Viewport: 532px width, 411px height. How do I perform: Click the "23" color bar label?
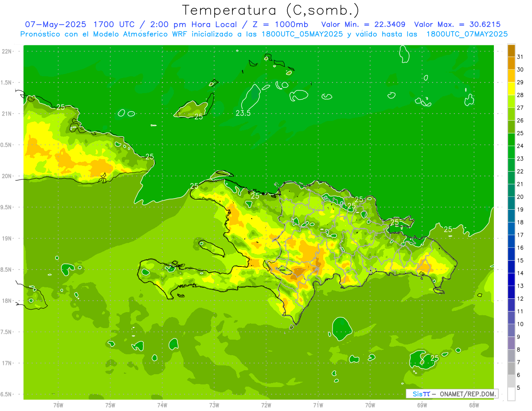(x=520, y=159)
